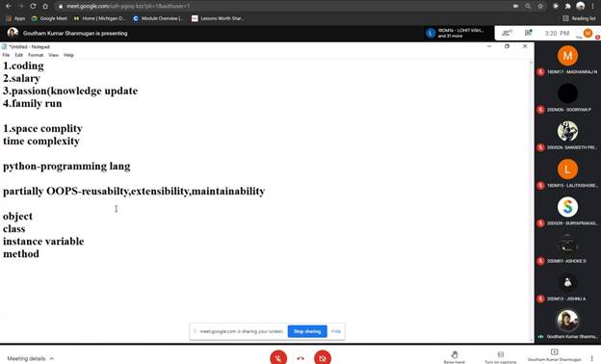Click Notepad vertical scrollbar
The width and height of the screenshot is (601, 364).
tap(532, 199)
